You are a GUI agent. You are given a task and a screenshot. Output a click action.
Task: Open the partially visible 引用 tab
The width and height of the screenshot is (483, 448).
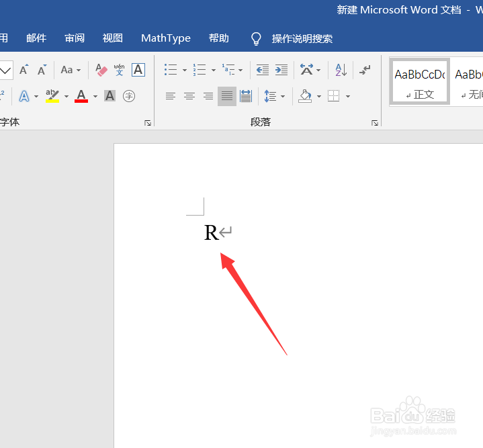pos(4,38)
